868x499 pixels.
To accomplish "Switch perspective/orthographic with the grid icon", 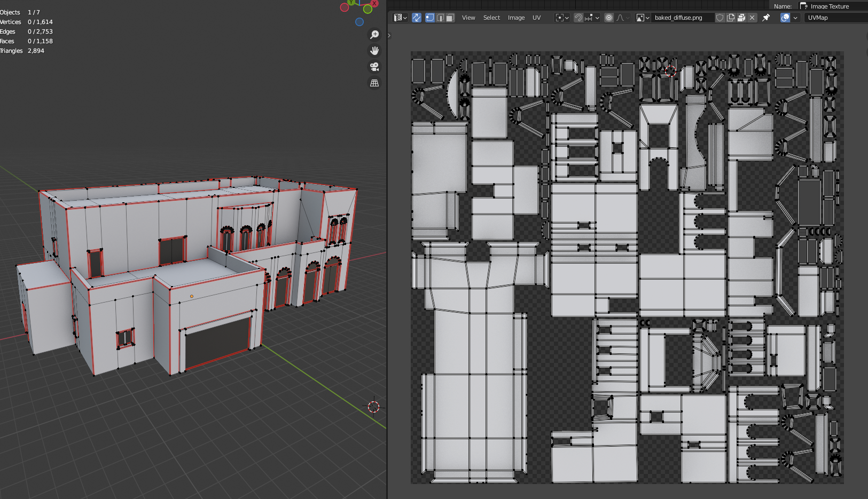I will click(374, 83).
